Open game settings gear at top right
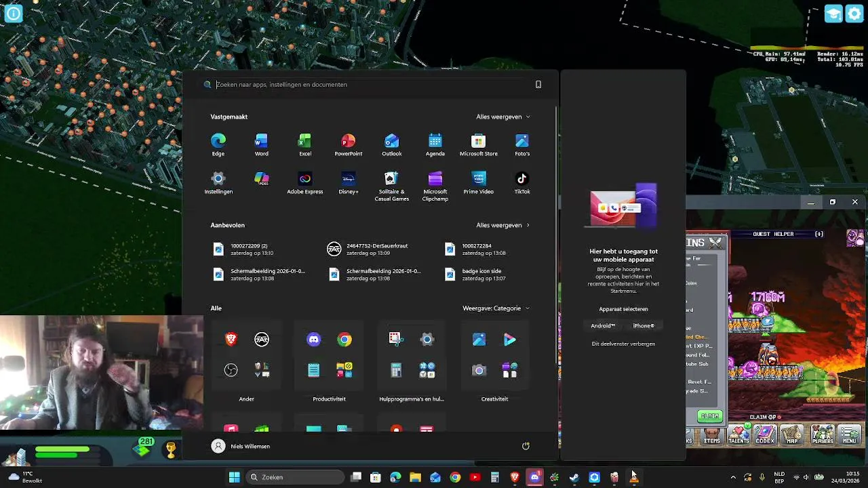 click(854, 14)
